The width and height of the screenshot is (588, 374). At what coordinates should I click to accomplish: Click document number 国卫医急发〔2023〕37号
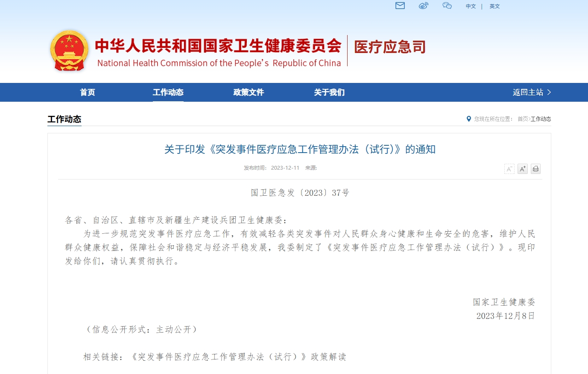coord(300,193)
